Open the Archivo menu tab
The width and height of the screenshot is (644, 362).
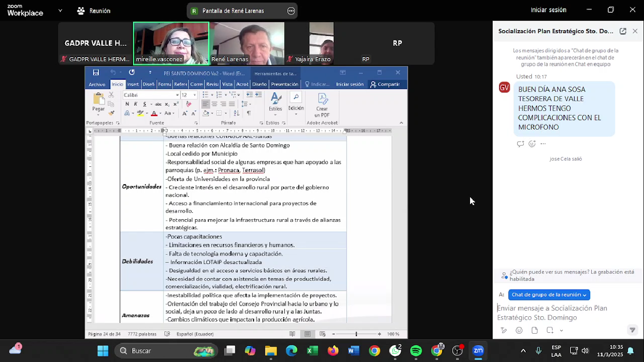pyautogui.click(x=97, y=84)
